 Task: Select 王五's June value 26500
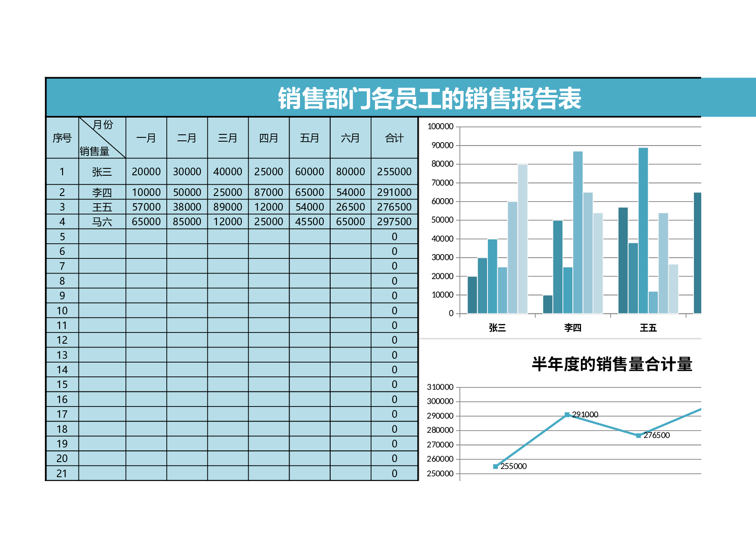coord(350,207)
